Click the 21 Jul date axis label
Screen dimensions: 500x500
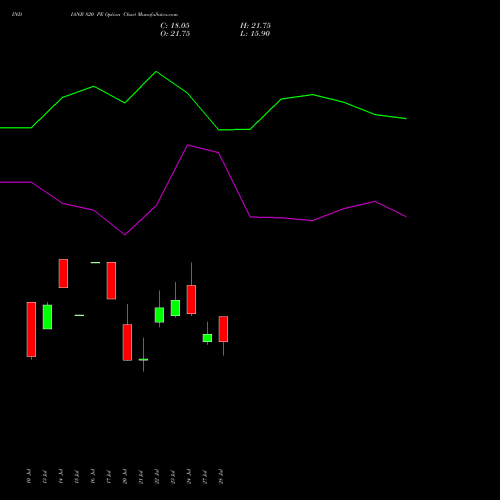tap(141, 476)
